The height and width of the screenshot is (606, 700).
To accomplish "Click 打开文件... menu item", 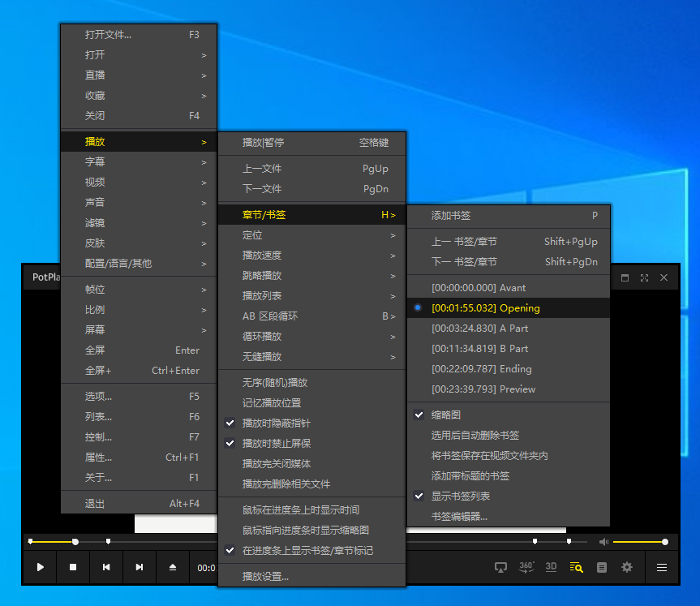I will pyautogui.click(x=139, y=35).
